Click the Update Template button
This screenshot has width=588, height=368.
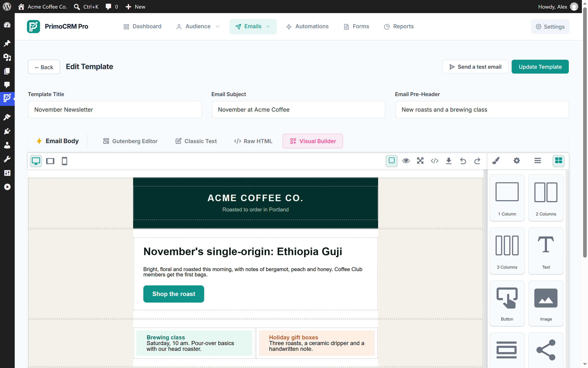(x=540, y=67)
